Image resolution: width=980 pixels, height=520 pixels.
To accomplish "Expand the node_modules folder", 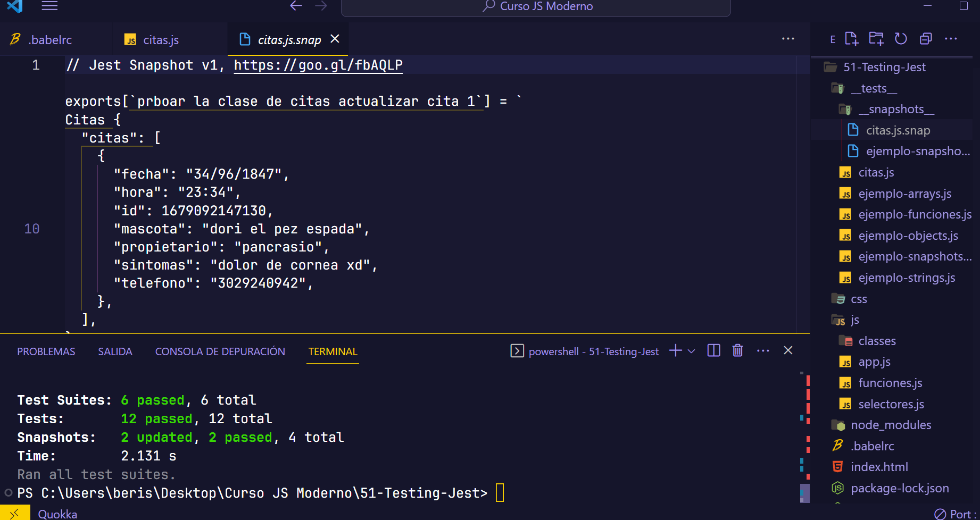I will point(891,425).
